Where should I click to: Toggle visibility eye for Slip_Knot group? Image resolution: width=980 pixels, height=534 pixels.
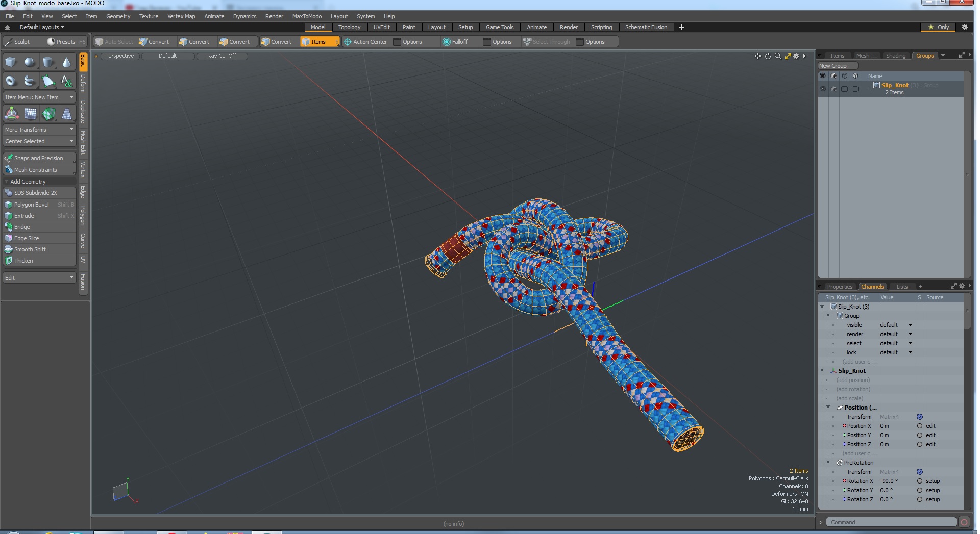coord(822,89)
